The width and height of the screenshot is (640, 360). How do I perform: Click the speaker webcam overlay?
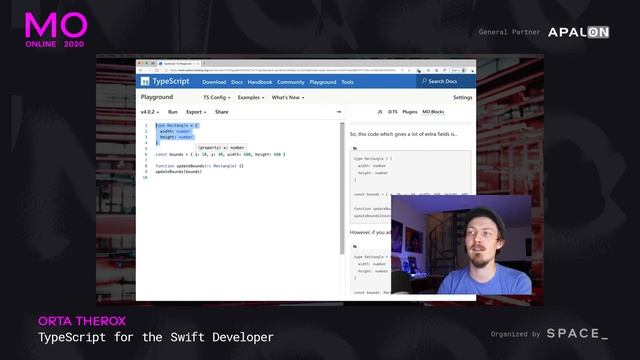[x=461, y=245]
